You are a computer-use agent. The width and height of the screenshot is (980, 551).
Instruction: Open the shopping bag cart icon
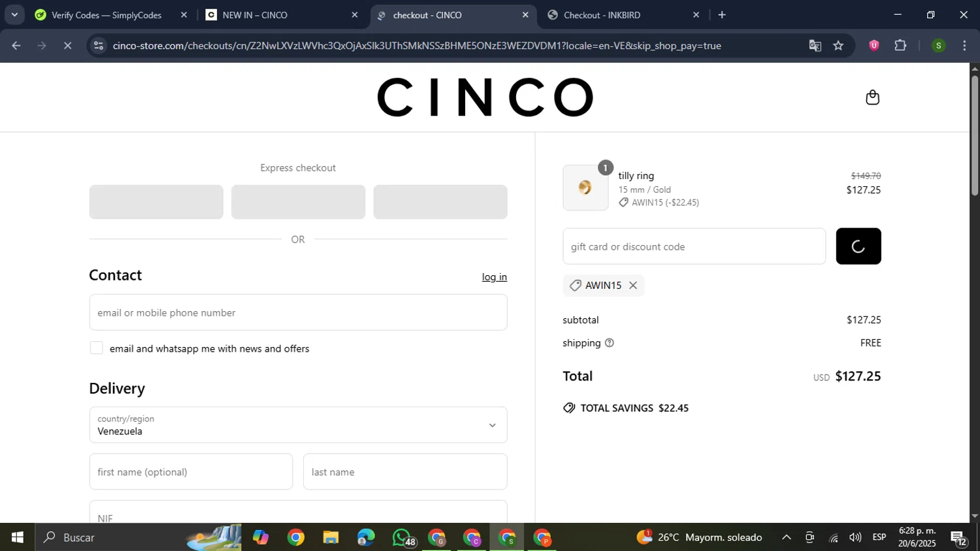tap(872, 97)
